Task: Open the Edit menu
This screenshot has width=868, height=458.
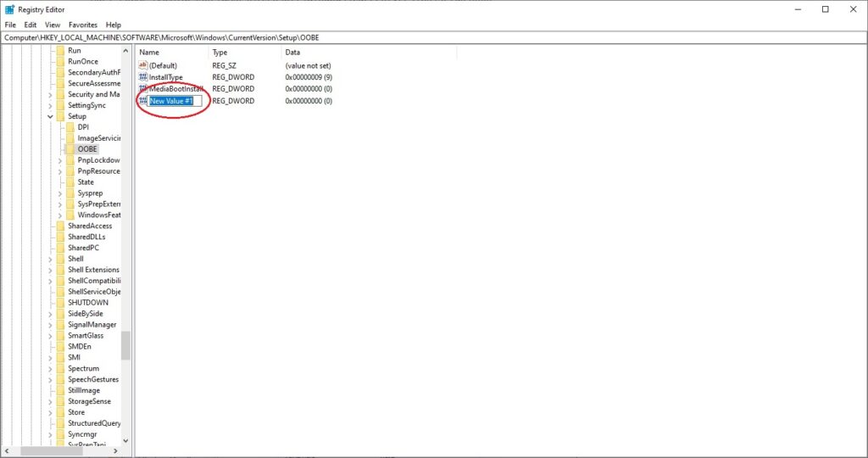Action: pyautogui.click(x=31, y=25)
